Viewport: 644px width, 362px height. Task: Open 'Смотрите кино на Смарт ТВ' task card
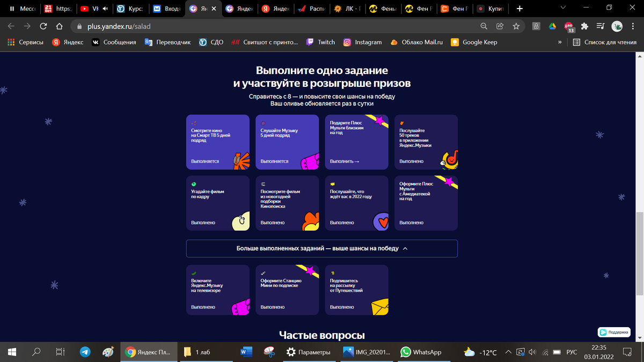click(218, 142)
